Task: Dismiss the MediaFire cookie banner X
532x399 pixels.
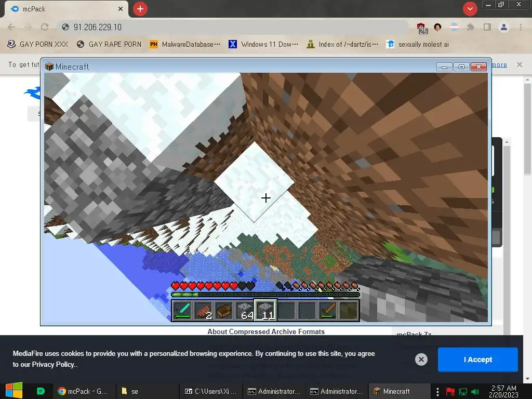Action: click(421, 360)
